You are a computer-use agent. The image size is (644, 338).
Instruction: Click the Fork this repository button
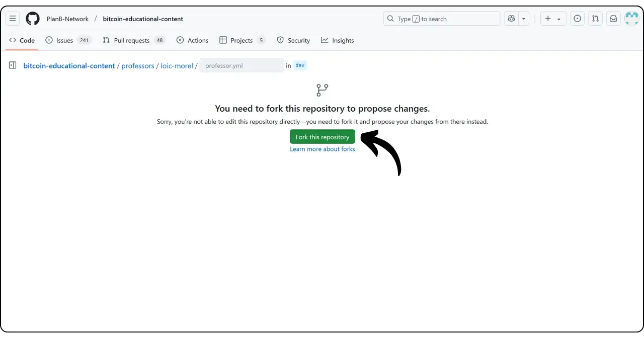pyautogui.click(x=323, y=137)
